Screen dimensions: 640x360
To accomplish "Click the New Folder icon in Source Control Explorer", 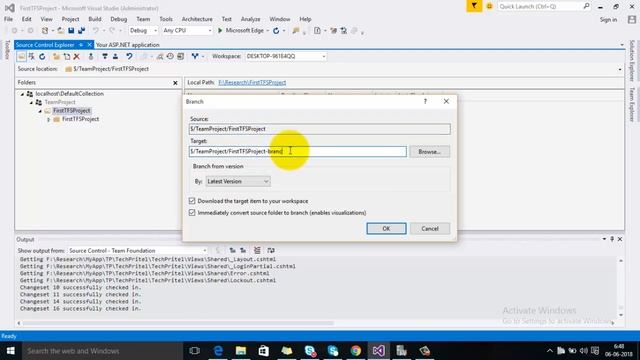I will pos(56,56).
